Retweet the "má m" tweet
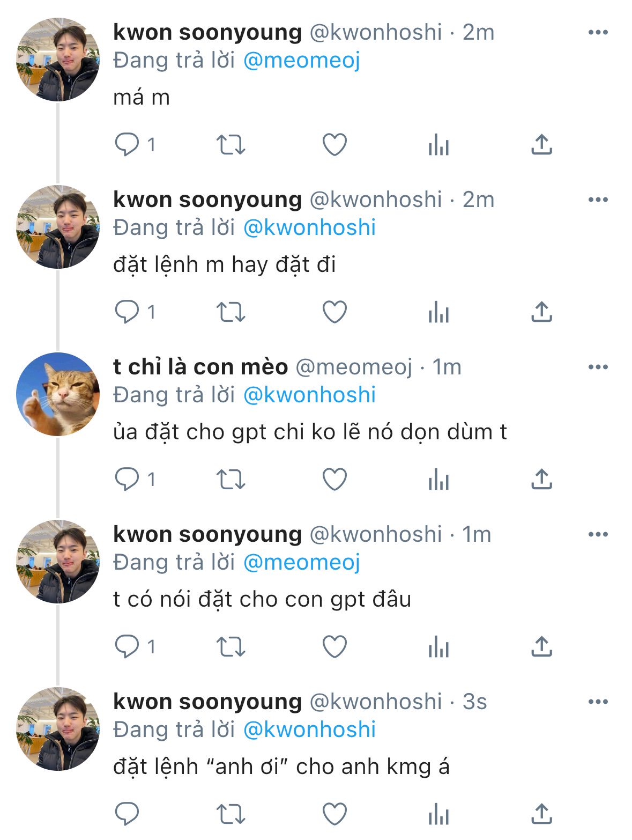Viewport: 632px width, 840px height. pyautogui.click(x=231, y=144)
